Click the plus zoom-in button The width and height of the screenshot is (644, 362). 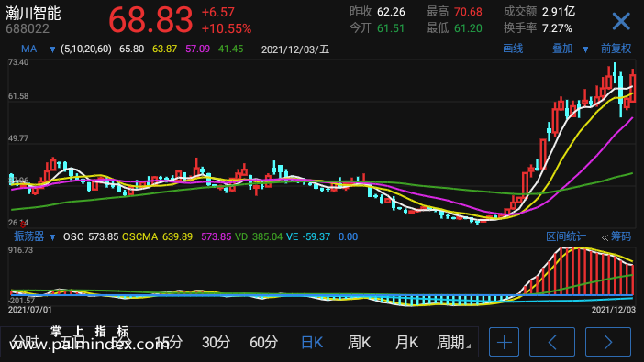(504, 342)
